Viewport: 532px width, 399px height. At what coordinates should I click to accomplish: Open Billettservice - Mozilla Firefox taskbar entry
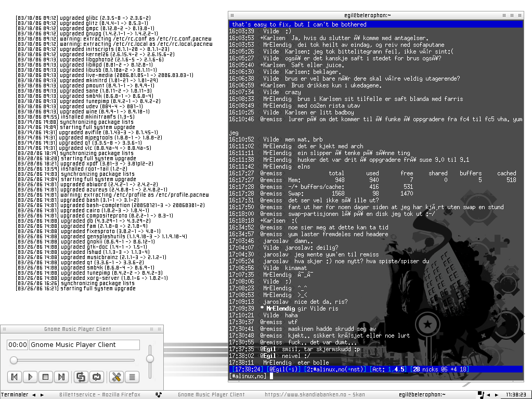click(100, 395)
